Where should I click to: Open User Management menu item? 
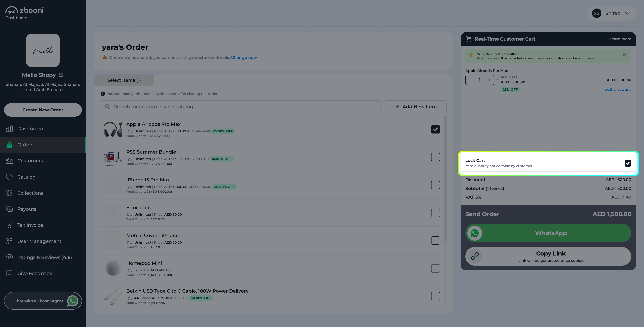pos(39,241)
